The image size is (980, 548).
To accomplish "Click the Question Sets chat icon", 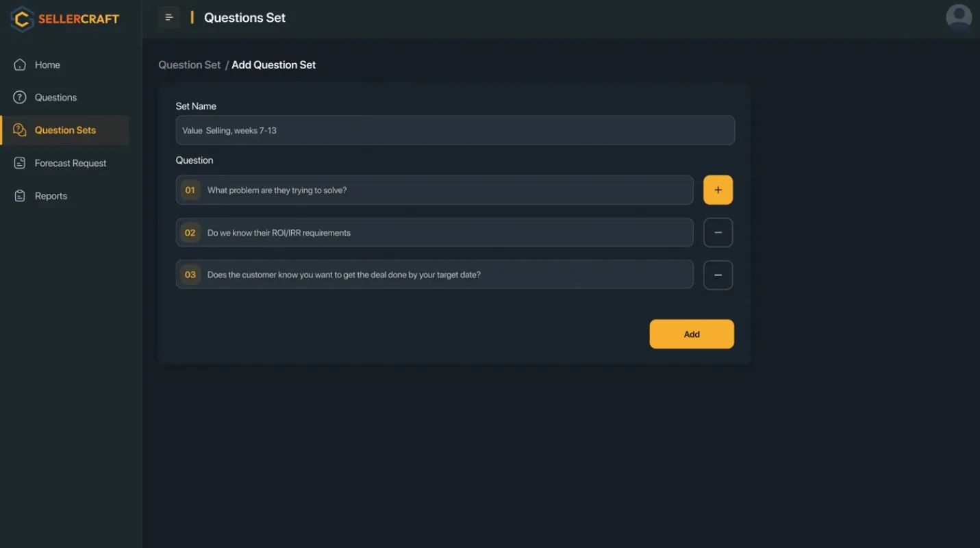I will [x=20, y=130].
